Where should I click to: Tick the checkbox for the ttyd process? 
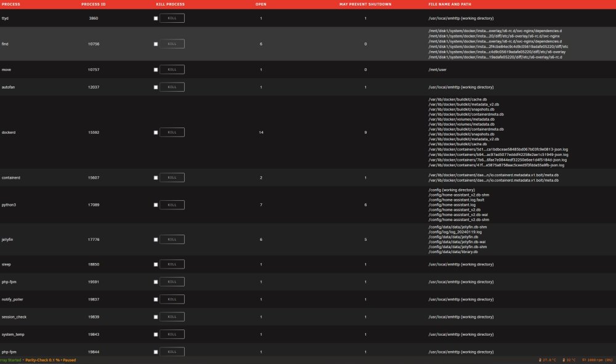click(156, 18)
